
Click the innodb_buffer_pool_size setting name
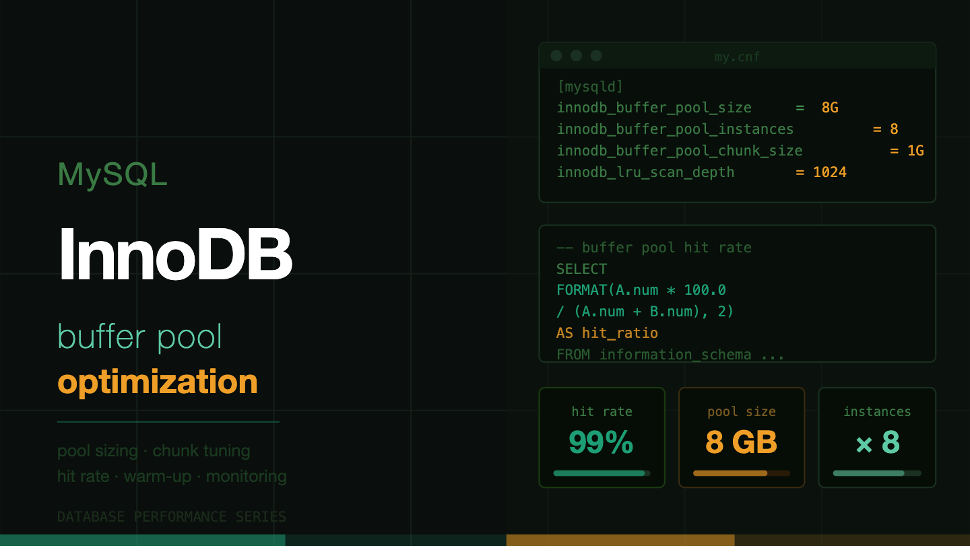tap(654, 108)
